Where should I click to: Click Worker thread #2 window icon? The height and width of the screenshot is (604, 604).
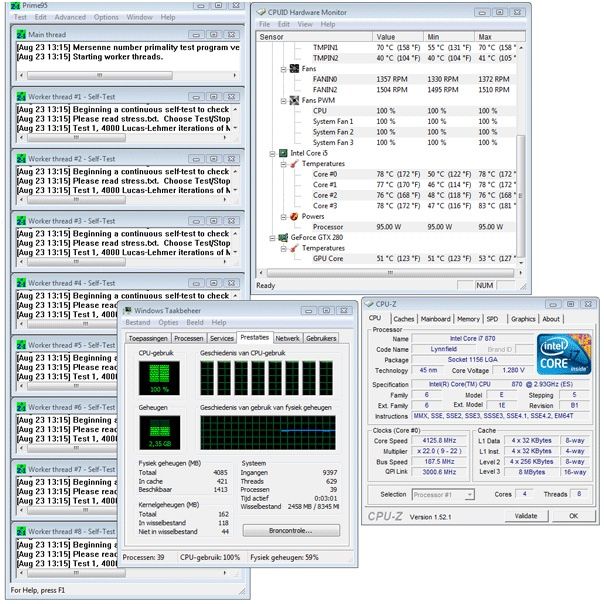click(21, 159)
